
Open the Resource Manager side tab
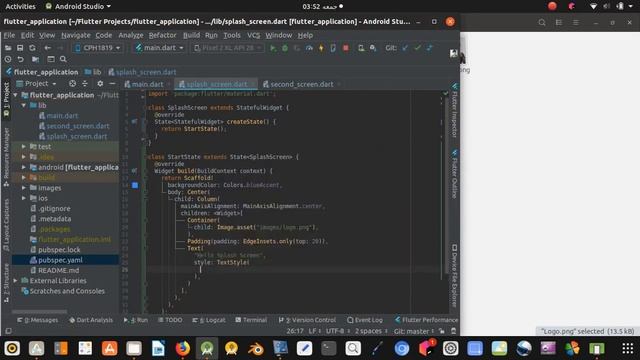pos(6,157)
